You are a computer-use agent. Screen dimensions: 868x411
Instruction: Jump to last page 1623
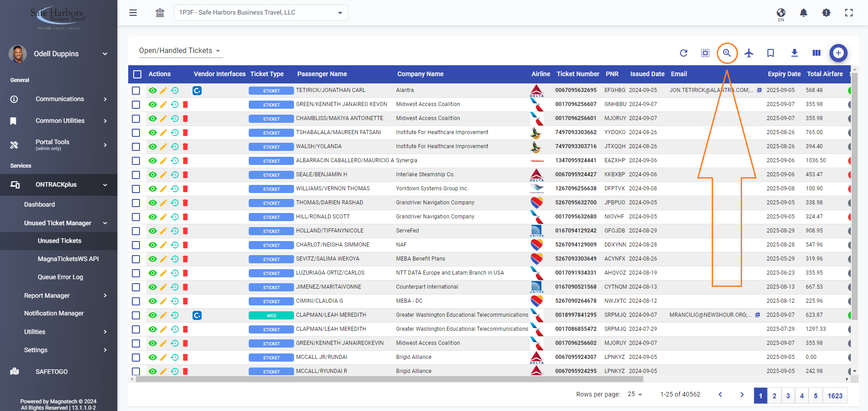(x=835, y=396)
